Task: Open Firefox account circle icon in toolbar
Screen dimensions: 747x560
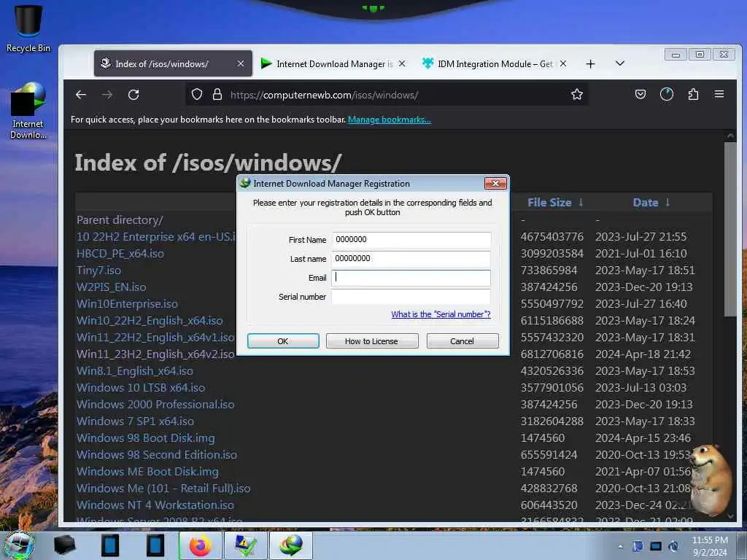Action: pos(667,94)
